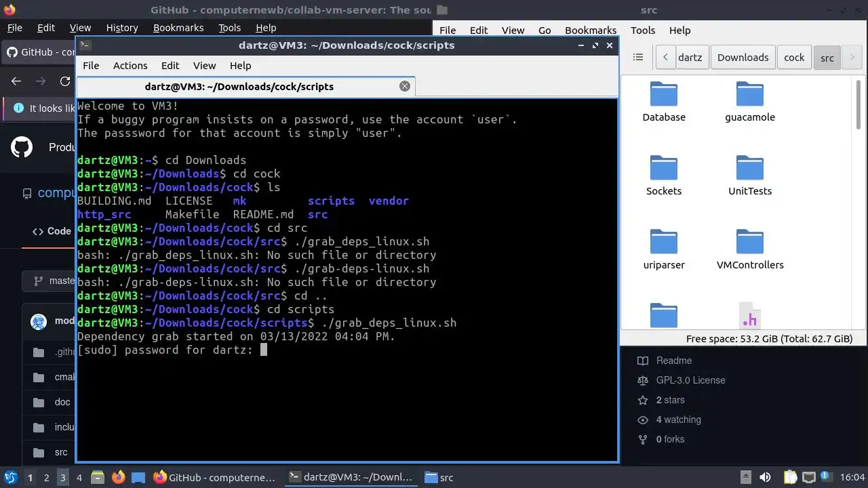This screenshot has width=868, height=488.
Task: Open Firefox History menu
Action: tap(122, 28)
